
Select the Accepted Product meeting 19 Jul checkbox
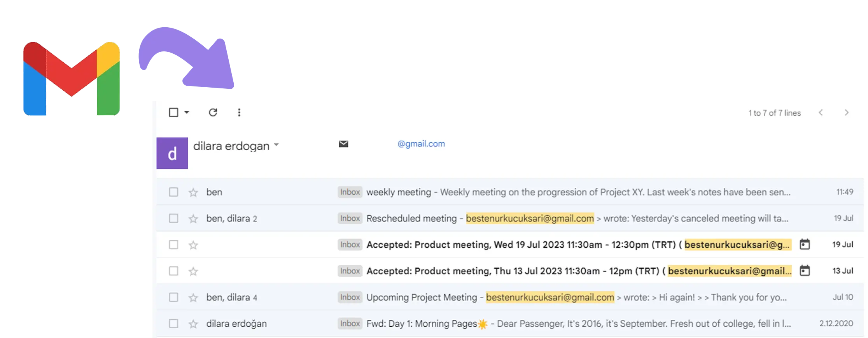pyautogui.click(x=173, y=245)
